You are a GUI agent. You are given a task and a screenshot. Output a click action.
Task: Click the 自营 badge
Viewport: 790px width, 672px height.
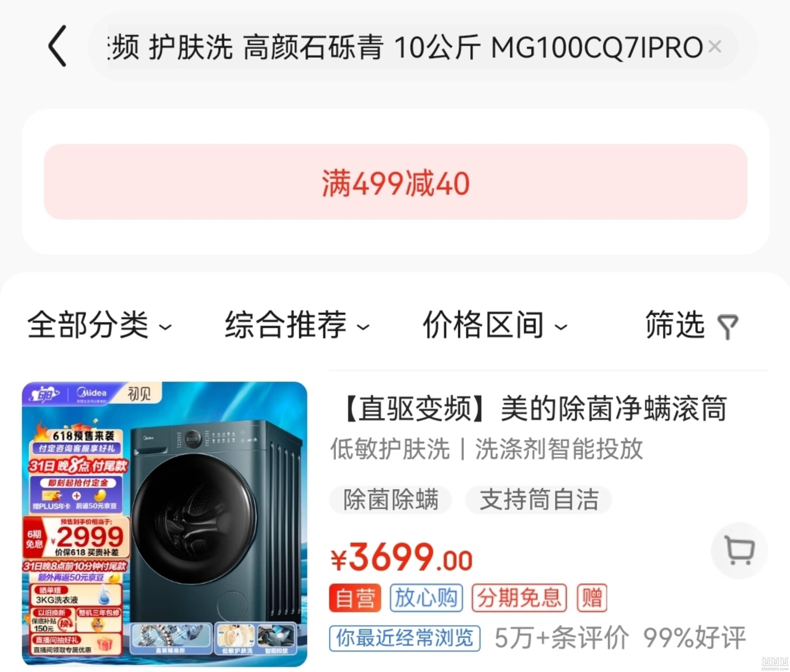point(355,598)
